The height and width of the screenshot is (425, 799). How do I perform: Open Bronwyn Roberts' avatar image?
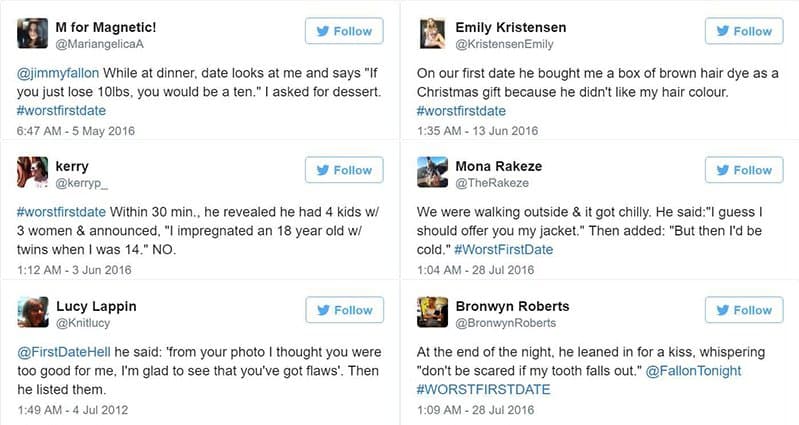(433, 312)
